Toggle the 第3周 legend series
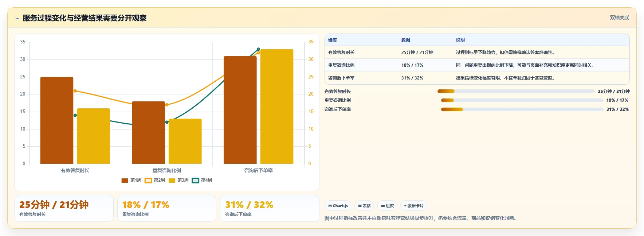 [178, 180]
